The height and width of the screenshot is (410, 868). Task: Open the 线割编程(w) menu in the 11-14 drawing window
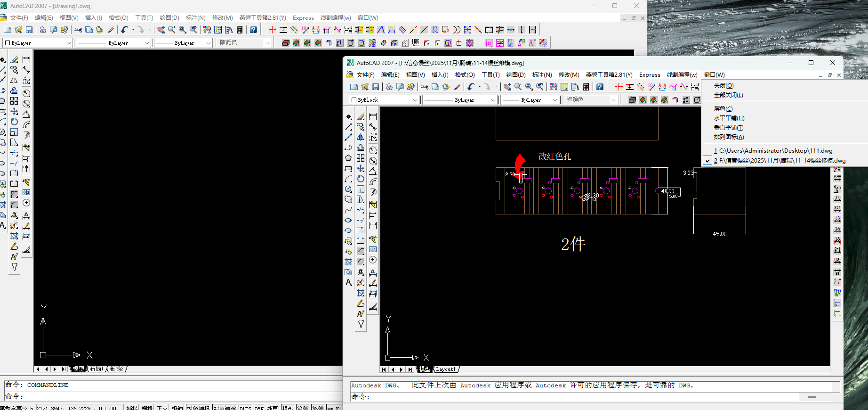pos(682,75)
